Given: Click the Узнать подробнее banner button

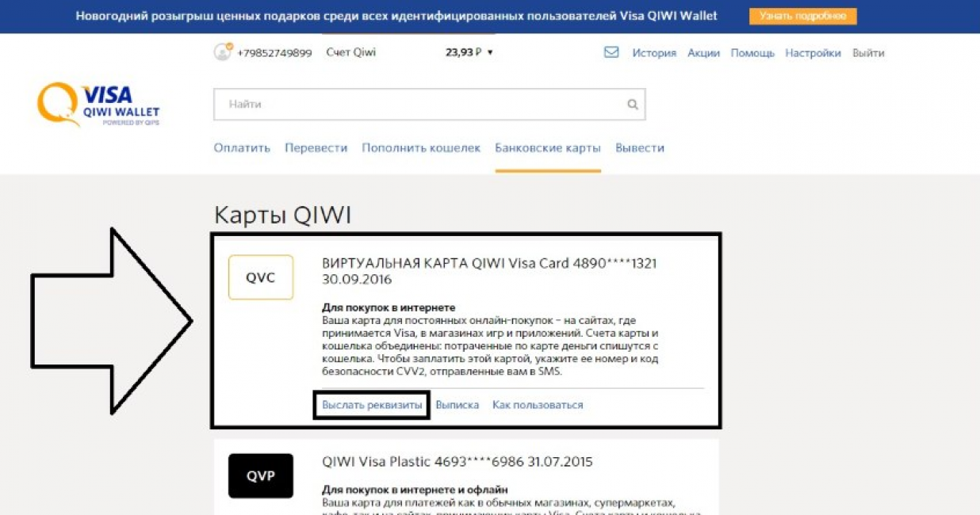Looking at the screenshot, I should (x=802, y=16).
